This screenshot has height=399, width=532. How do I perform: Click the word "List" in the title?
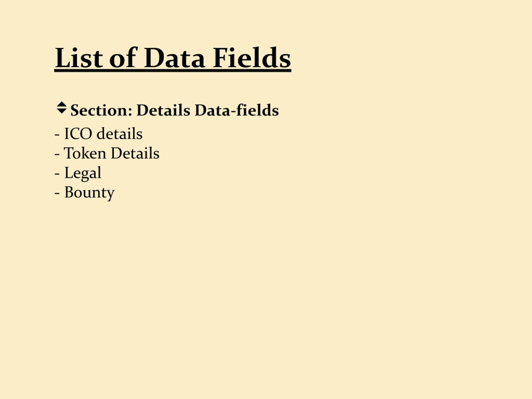79,58
